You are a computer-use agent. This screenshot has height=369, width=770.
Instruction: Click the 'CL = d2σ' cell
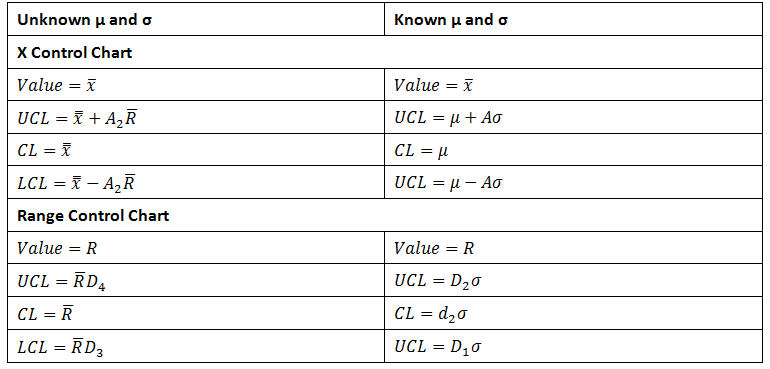(x=573, y=313)
